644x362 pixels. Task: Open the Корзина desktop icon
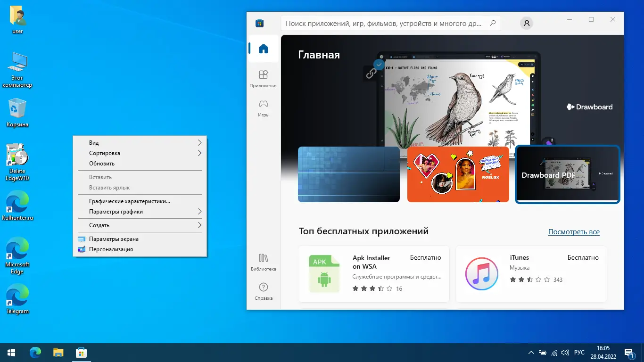click(x=17, y=107)
